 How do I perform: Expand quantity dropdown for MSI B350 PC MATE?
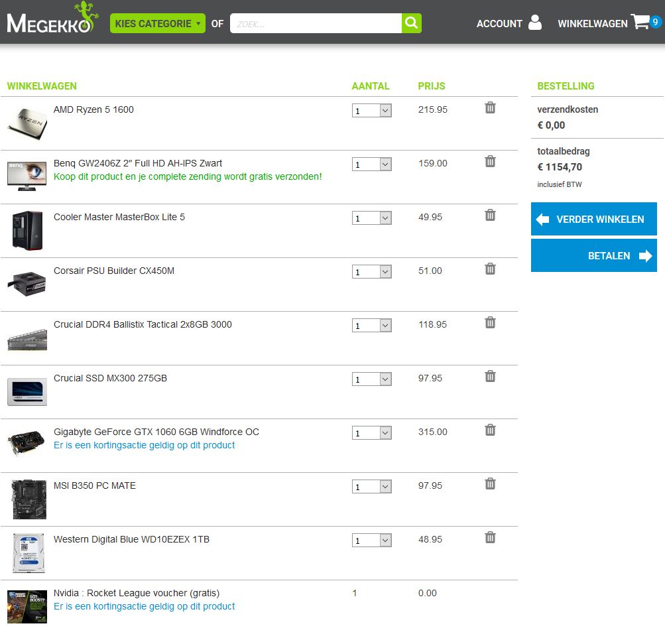(x=371, y=487)
